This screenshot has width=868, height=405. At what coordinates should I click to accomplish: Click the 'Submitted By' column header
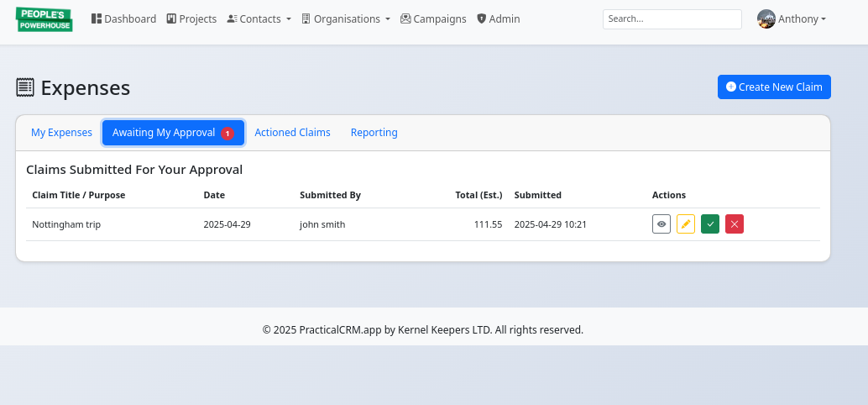331,195
